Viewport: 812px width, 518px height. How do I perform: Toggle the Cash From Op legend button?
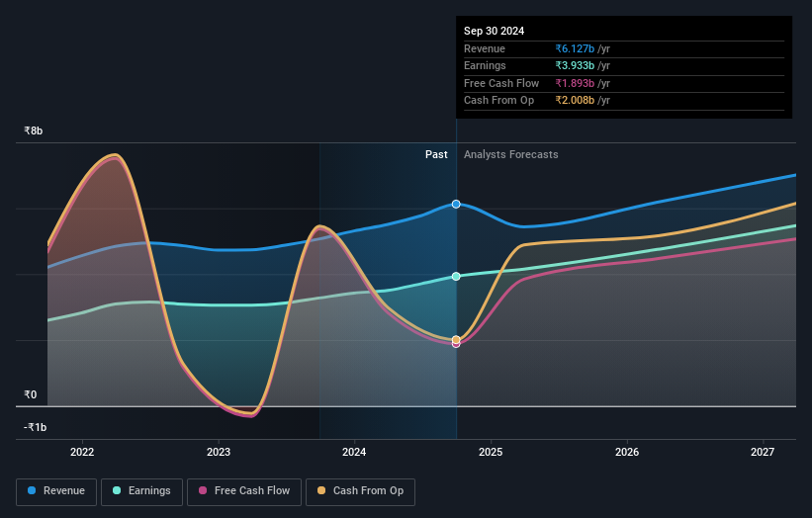pos(360,491)
